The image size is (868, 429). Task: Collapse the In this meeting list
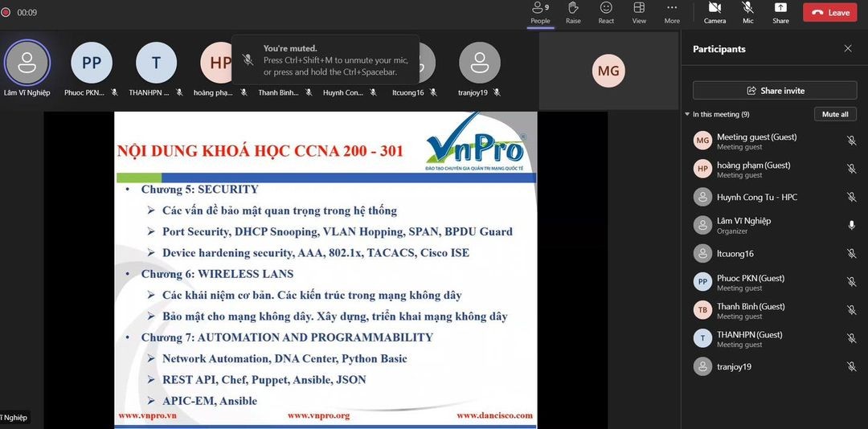tap(687, 114)
